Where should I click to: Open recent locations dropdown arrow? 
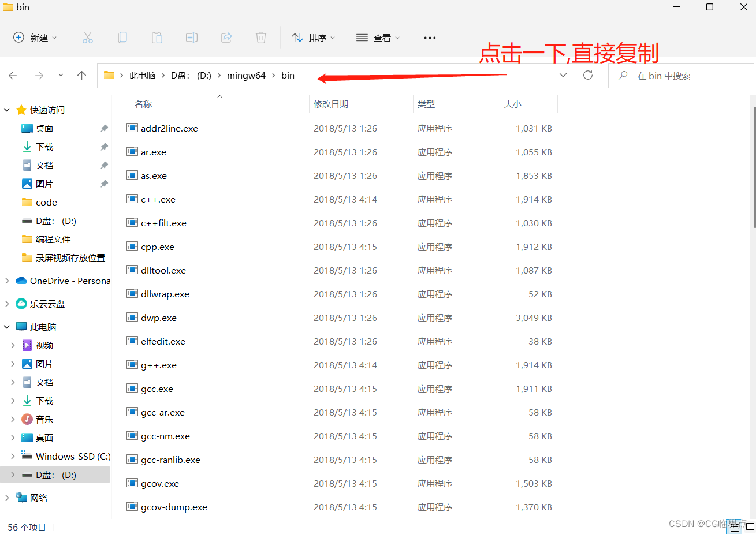pyautogui.click(x=61, y=76)
